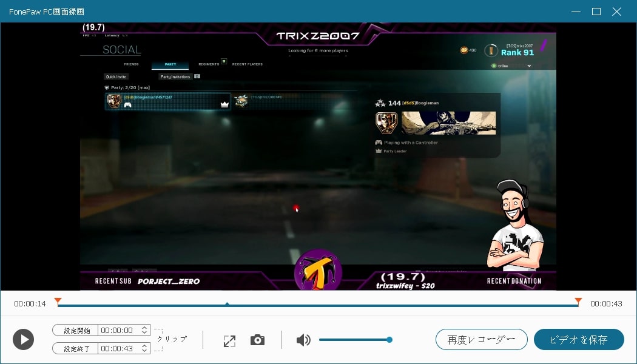Increase the clip start time with up arrow
637x364 pixels.
pyautogui.click(x=144, y=328)
